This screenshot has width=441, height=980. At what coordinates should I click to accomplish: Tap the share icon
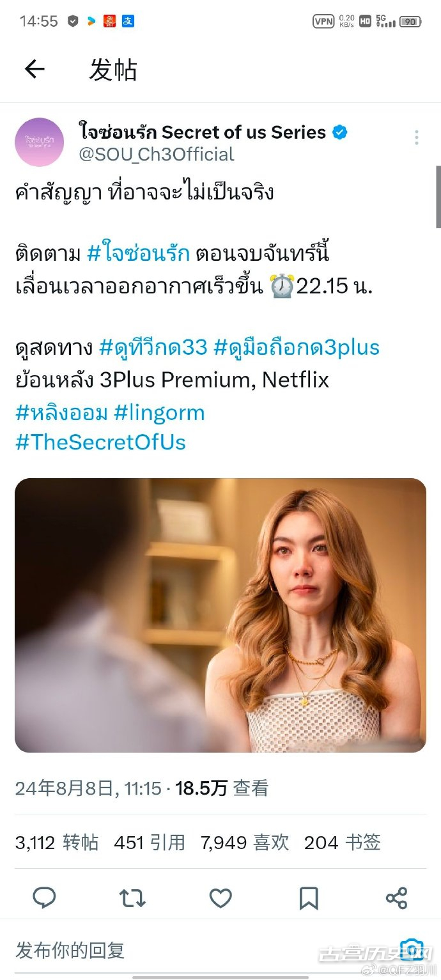[397, 898]
